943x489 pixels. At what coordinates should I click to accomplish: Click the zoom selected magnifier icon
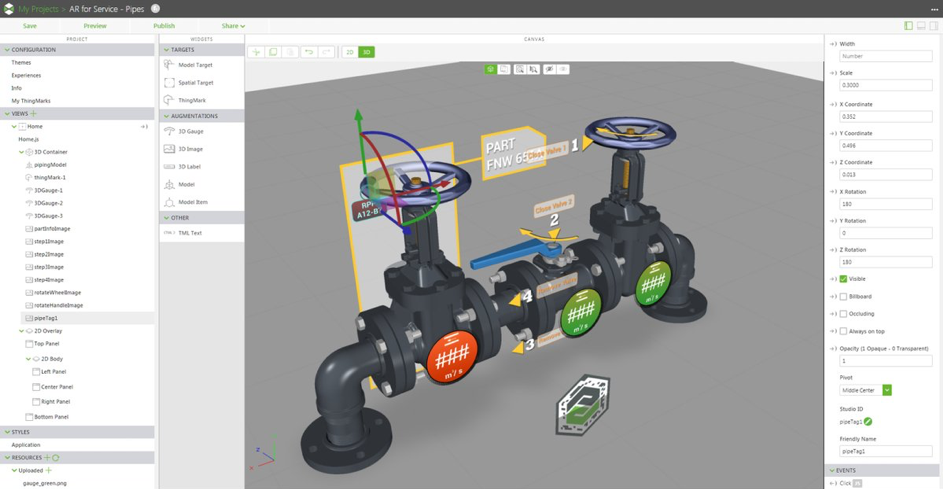coord(533,69)
